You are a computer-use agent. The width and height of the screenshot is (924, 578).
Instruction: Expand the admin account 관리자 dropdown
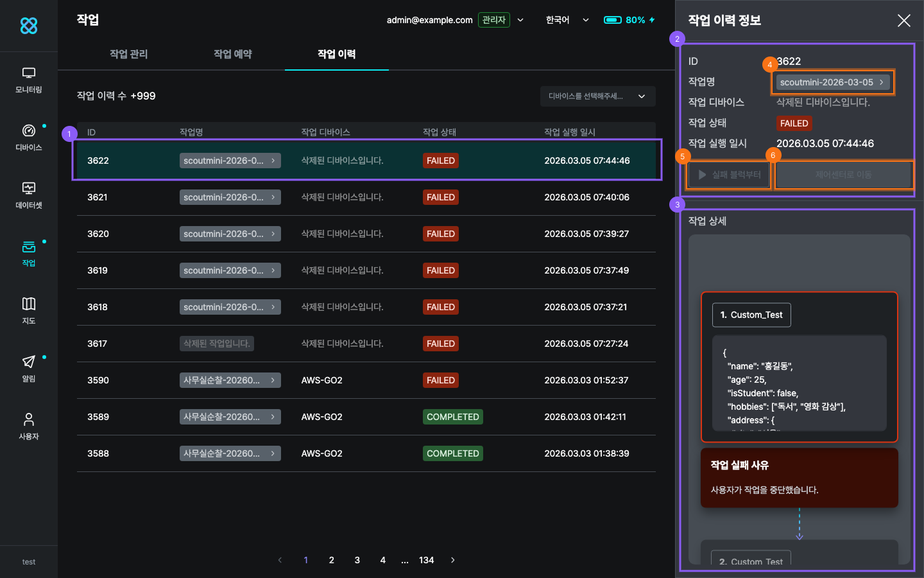pos(520,20)
